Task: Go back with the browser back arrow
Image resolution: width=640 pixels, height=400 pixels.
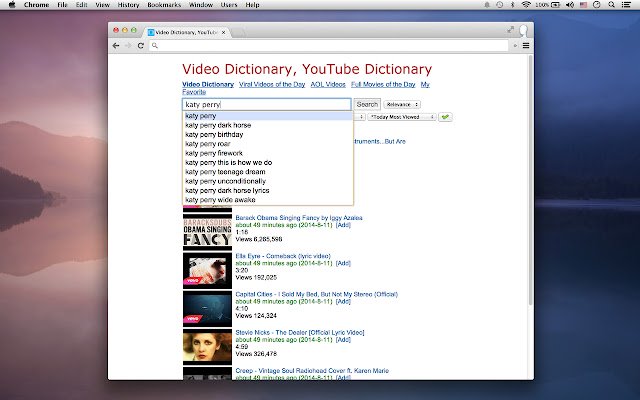Action: (116, 46)
